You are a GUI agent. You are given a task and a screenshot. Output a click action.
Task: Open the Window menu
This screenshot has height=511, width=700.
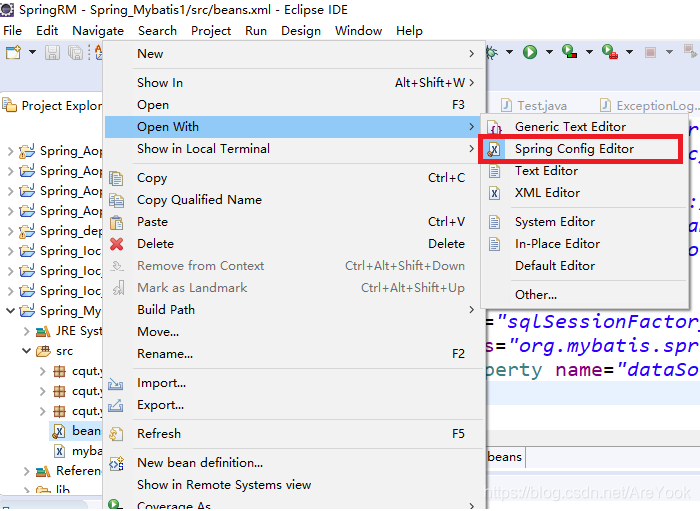tap(358, 31)
